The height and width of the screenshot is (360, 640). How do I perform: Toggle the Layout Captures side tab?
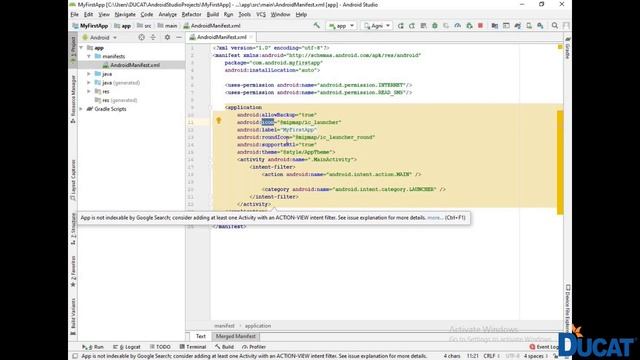[x=73, y=180]
